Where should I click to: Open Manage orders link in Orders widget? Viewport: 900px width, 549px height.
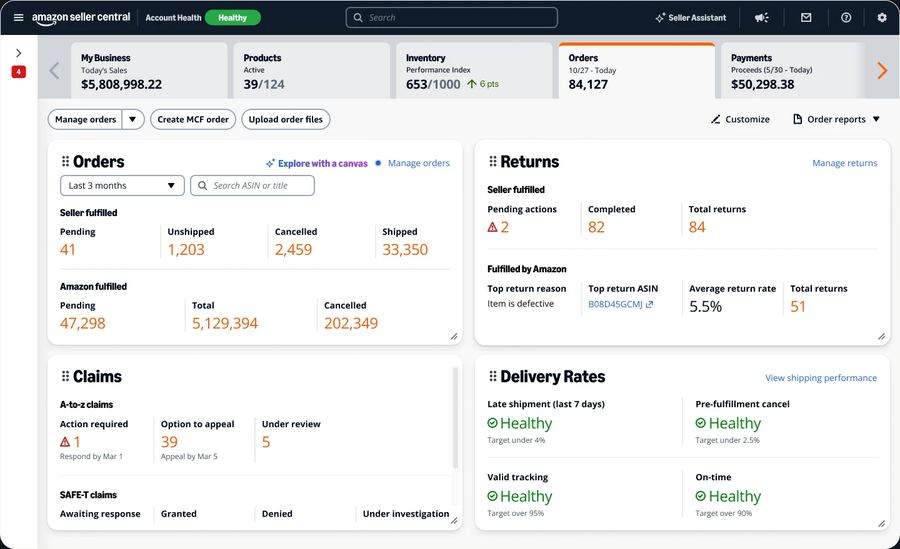pos(419,163)
